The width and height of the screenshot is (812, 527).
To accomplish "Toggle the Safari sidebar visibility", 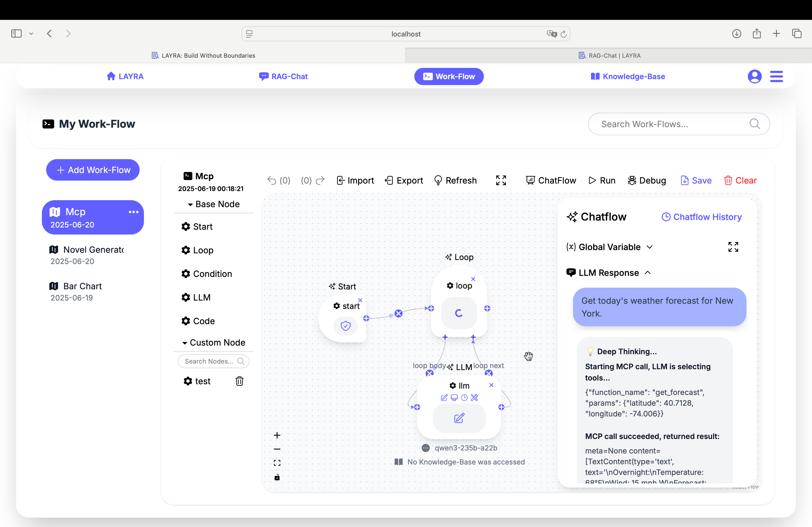I will 16,33.
